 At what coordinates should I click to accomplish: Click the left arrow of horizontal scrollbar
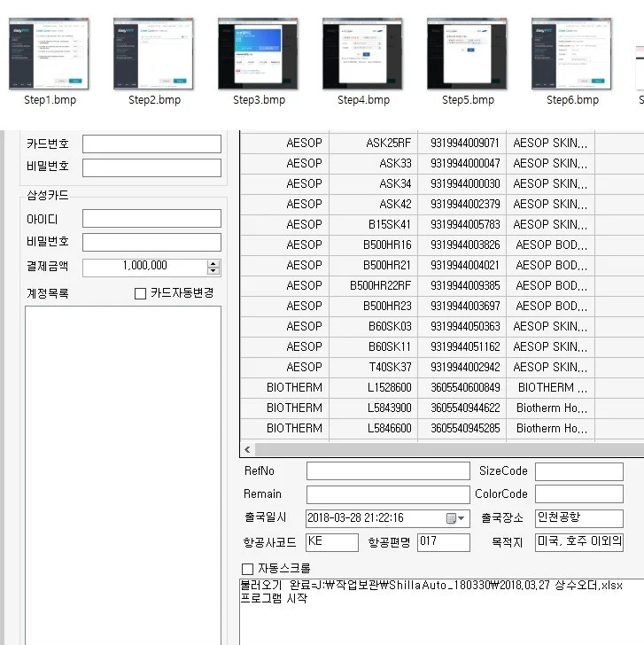(247, 449)
